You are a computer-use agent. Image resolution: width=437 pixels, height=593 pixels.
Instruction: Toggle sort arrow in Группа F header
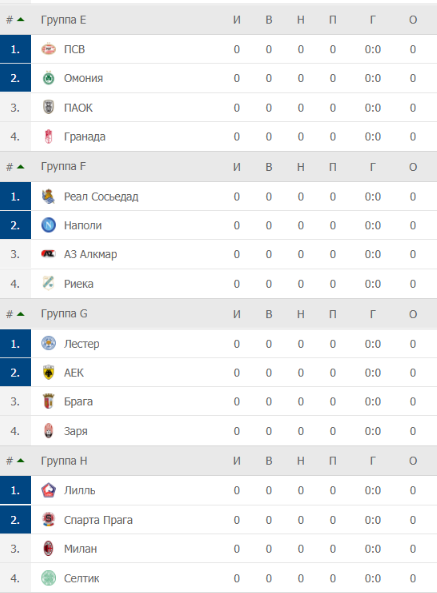pyautogui.click(x=21, y=167)
